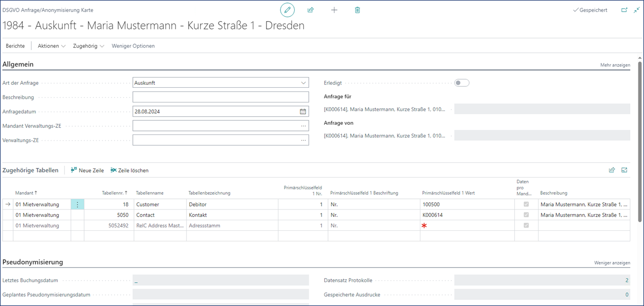This screenshot has height=306, width=644.
Task: Click the pencil edit icon
Action: [x=288, y=10]
